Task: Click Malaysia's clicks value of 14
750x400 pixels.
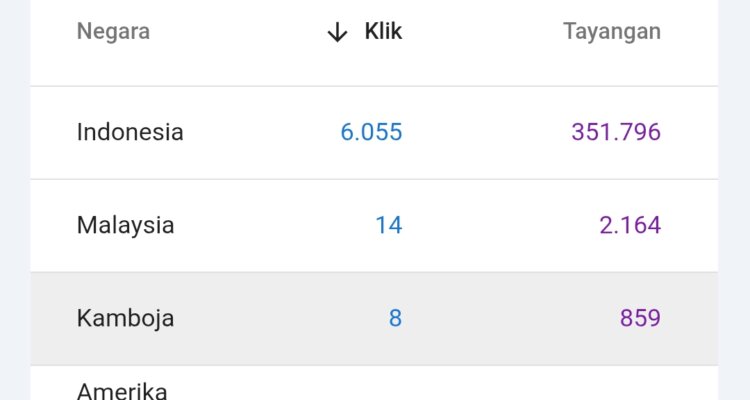Action: pos(389,225)
